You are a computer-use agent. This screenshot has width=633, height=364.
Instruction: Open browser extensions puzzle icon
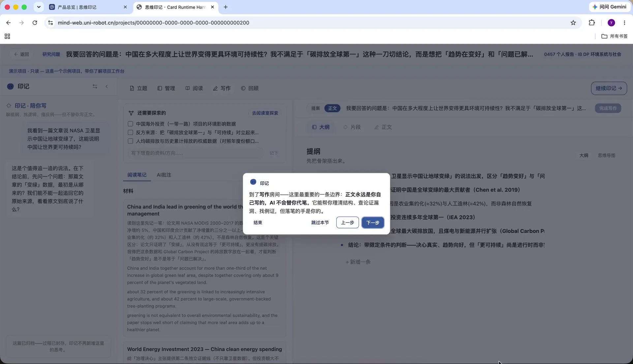click(592, 22)
